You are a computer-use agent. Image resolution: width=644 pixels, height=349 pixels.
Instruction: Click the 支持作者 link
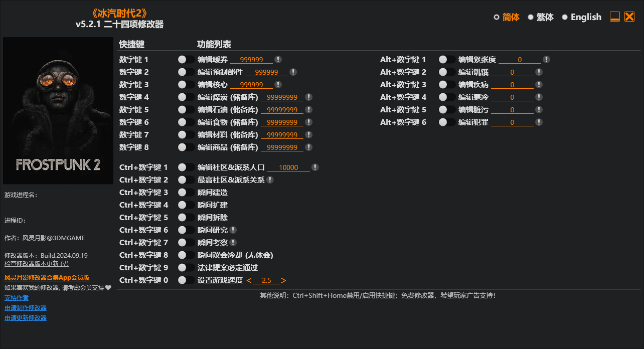coord(16,297)
